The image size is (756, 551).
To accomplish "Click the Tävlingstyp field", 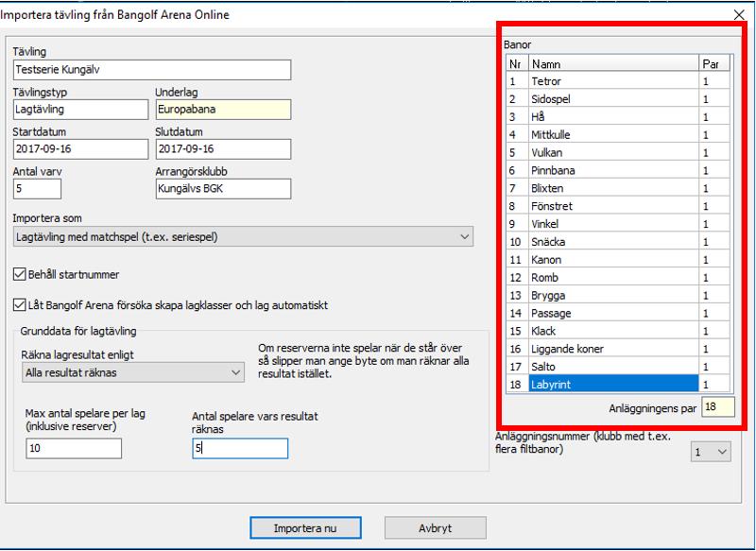I will (x=80, y=110).
